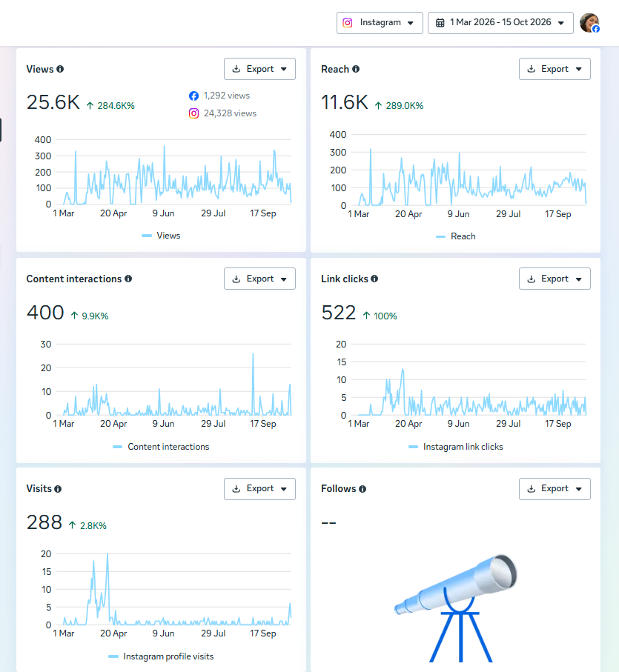The height and width of the screenshot is (672, 619).
Task: Open the date range picker 1 Mar–15 Oct 2026
Action: 500,23
